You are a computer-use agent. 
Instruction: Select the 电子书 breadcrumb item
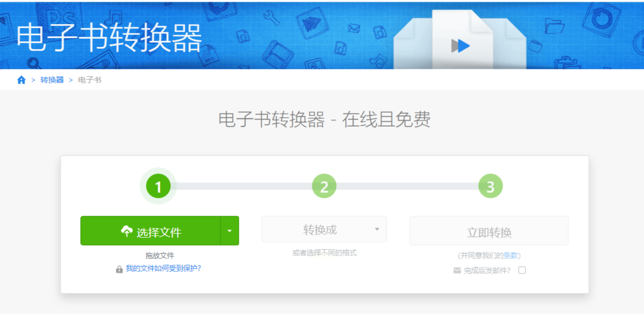tap(90, 80)
